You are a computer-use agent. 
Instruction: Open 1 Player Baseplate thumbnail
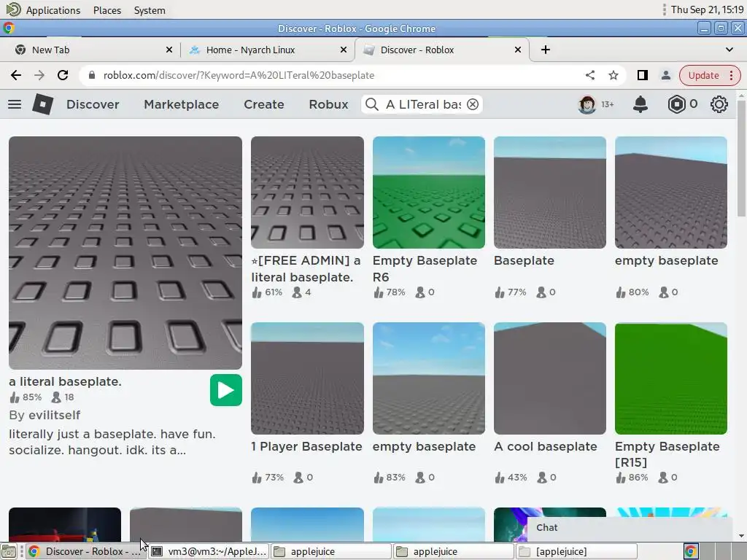tap(307, 378)
